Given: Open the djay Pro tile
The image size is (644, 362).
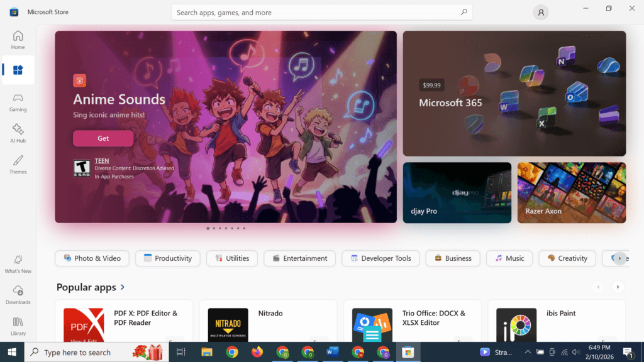Looking at the screenshot, I should click(x=457, y=192).
